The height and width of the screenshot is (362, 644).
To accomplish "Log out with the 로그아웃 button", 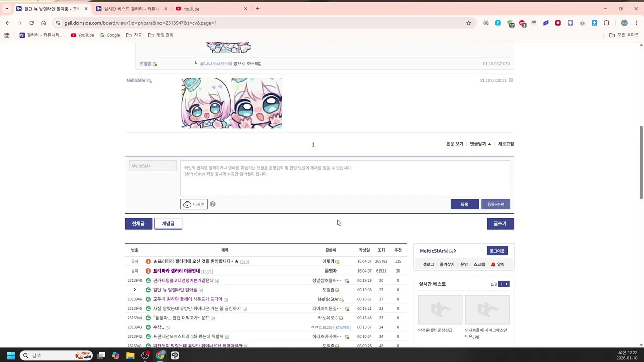I will (497, 251).
